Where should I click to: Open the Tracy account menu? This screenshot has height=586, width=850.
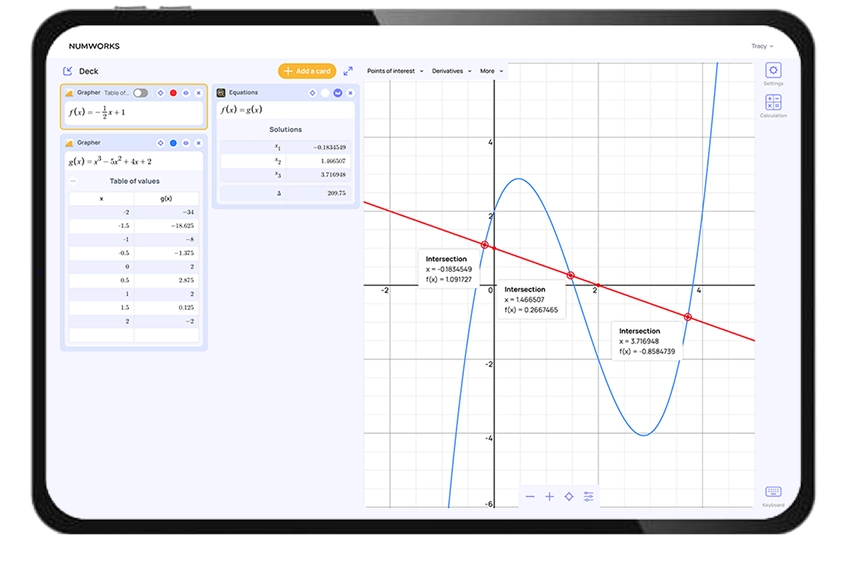tap(762, 46)
